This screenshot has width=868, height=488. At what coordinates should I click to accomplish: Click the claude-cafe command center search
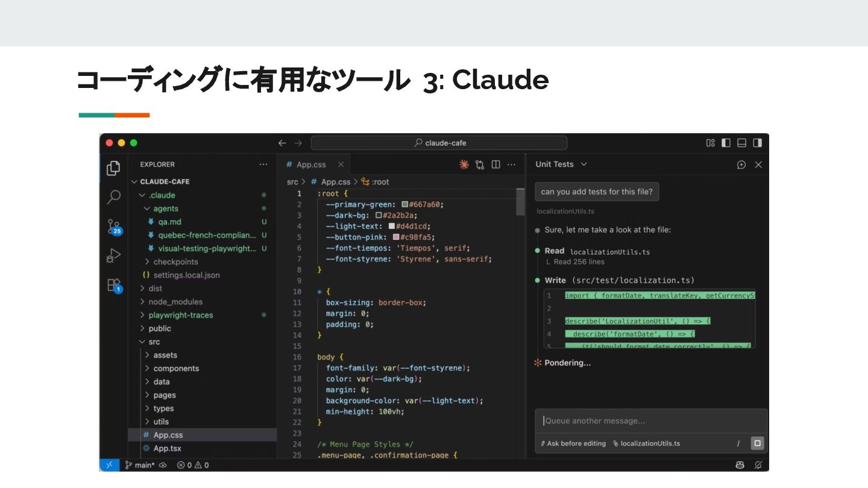(x=439, y=143)
